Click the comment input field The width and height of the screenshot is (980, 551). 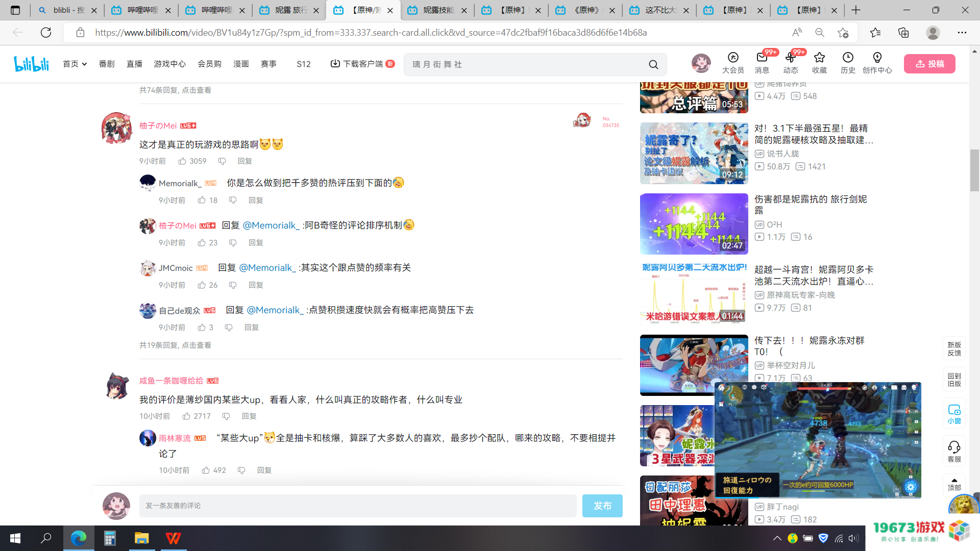(x=357, y=506)
